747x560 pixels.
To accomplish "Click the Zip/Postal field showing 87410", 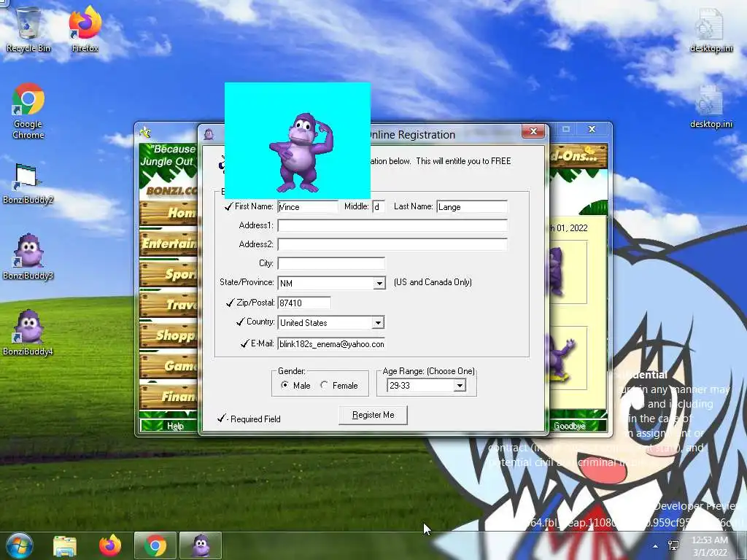I will [x=304, y=303].
